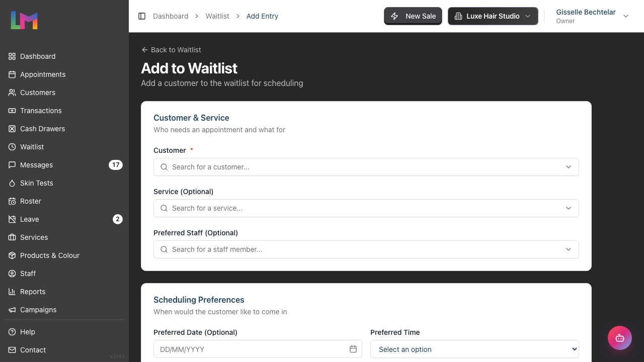Open Services in the sidebar

pos(64,237)
